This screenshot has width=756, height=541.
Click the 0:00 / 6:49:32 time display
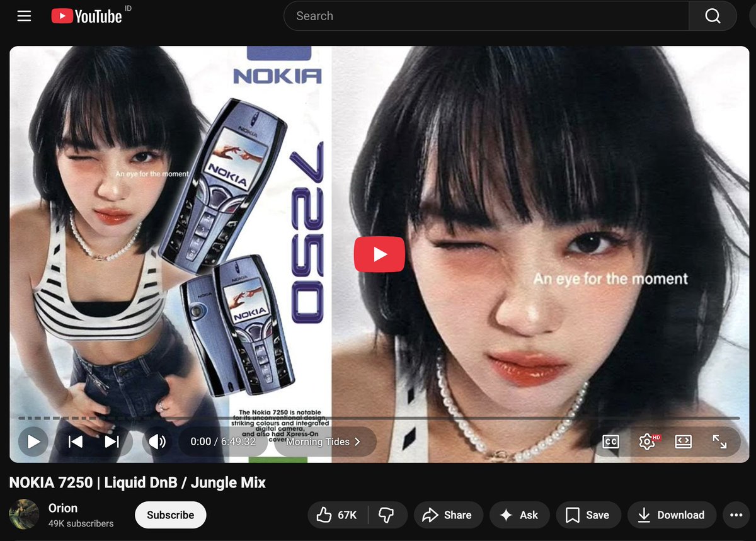click(x=223, y=441)
